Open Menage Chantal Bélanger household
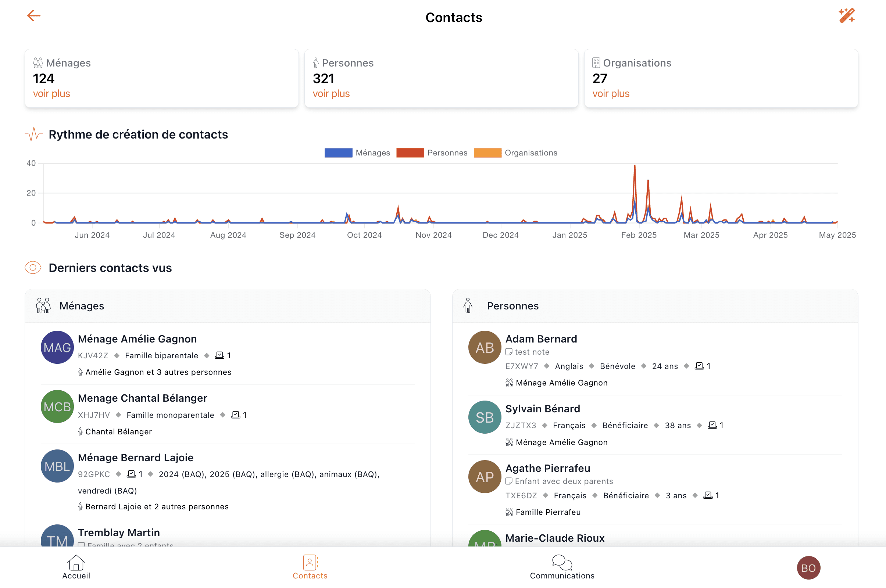The width and height of the screenshot is (886, 588). click(x=142, y=398)
